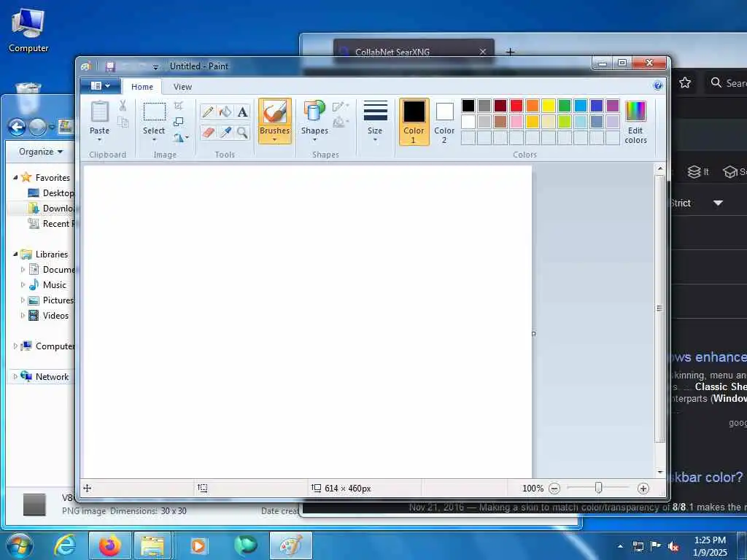
Task: Click the Resize icon in Image group
Action: coord(179,122)
